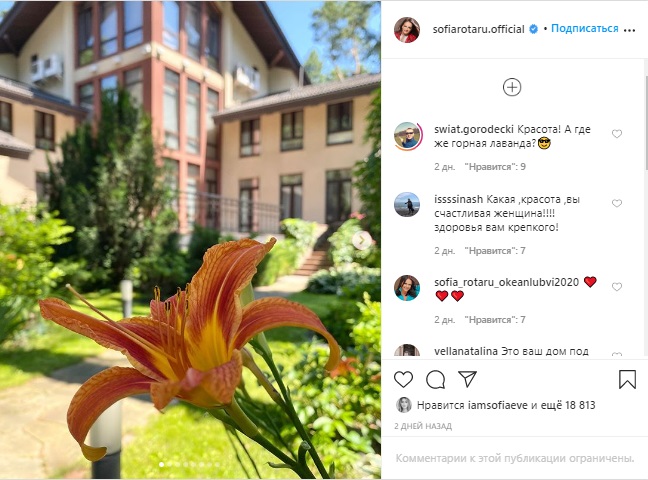Open swiat.gorodecki's story avatar
The height and width of the screenshot is (480, 648).
pos(407,136)
